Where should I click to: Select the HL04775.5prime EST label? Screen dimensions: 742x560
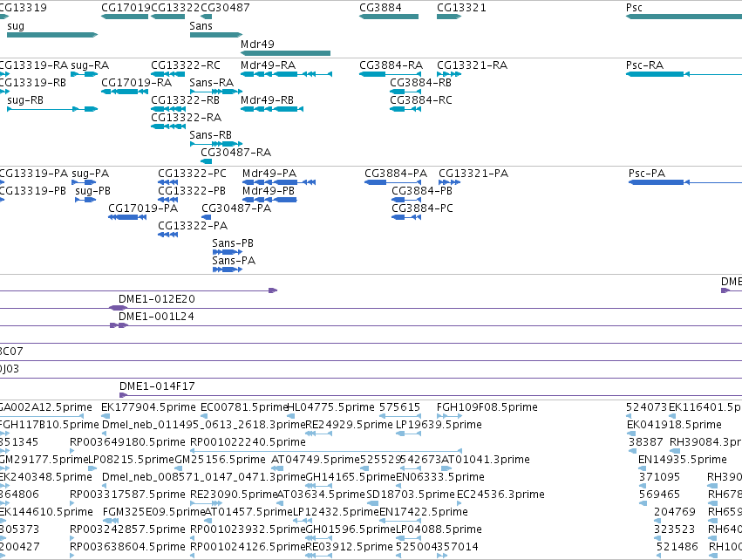tap(330, 407)
